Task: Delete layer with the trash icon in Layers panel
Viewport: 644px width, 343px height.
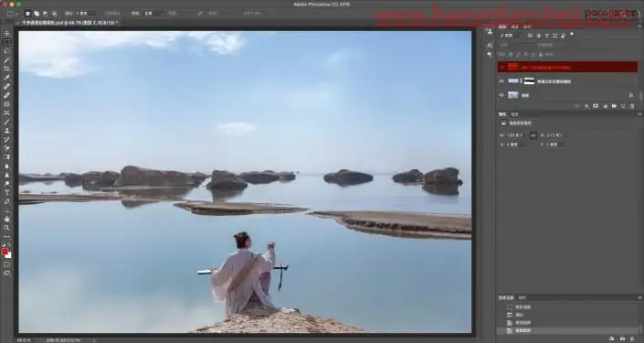Action: click(x=632, y=106)
